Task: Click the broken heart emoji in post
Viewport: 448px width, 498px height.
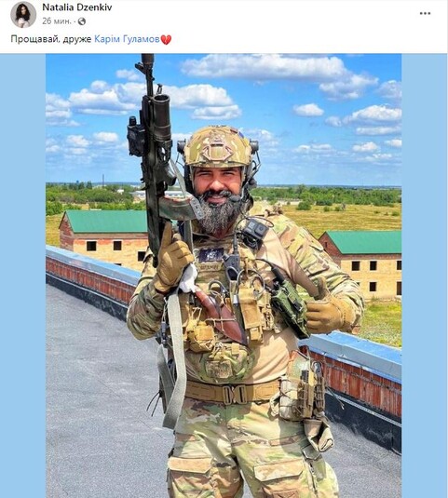Action: click(166, 39)
